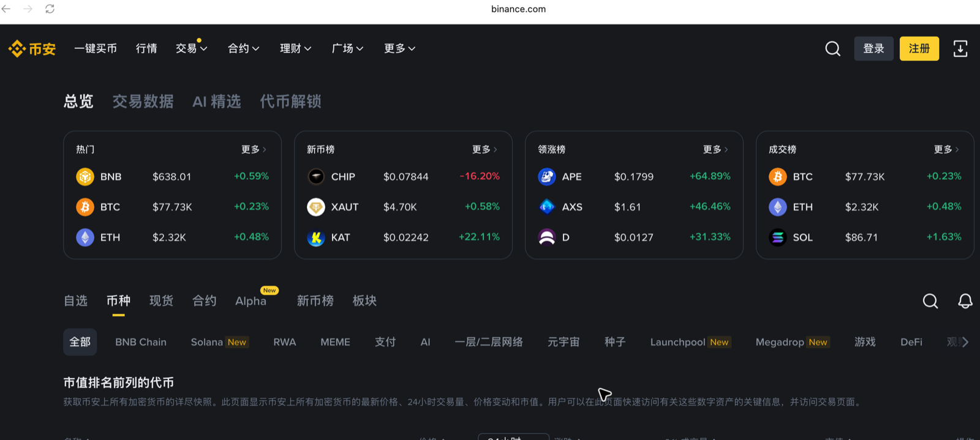Viewport: 980px width, 440px height.
Task: Filter by Launchpool category
Action: pyautogui.click(x=690, y=342)
